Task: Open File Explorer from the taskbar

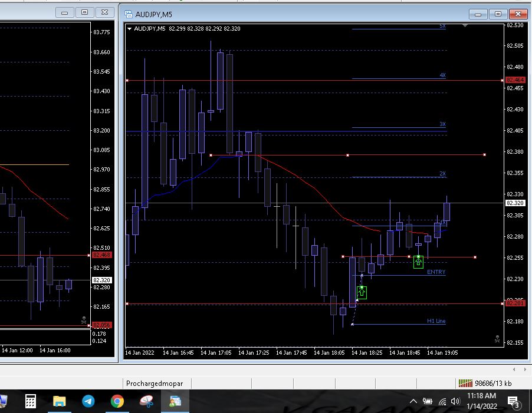Action: click(x=60, y=401)
